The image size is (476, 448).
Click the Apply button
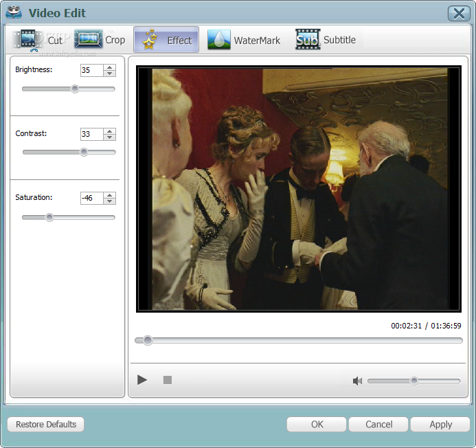(x=440, y=424)
